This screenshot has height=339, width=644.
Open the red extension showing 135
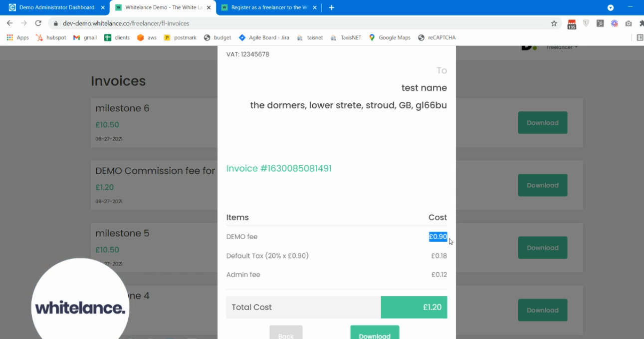572,24
